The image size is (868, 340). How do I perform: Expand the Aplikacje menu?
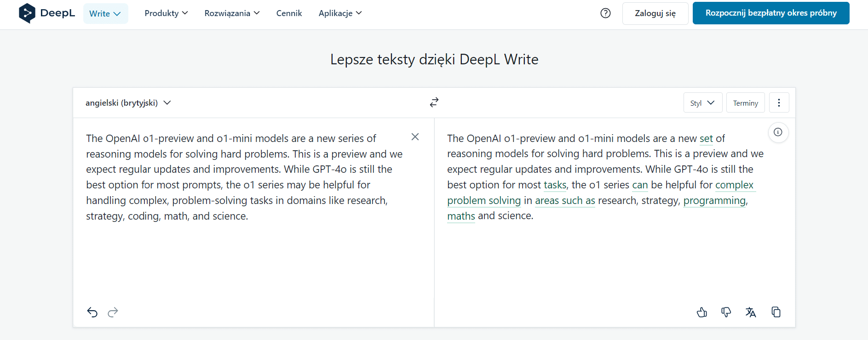point(340,13)
